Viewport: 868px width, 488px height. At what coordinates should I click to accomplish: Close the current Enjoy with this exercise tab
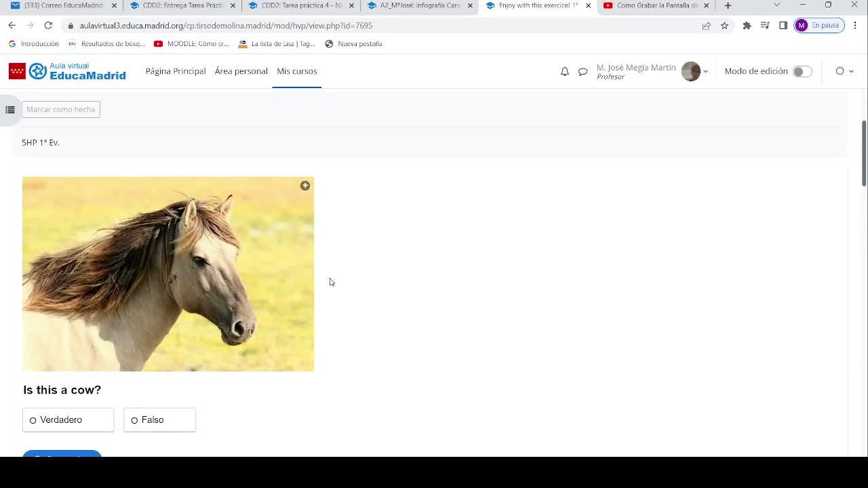[588, 5]
